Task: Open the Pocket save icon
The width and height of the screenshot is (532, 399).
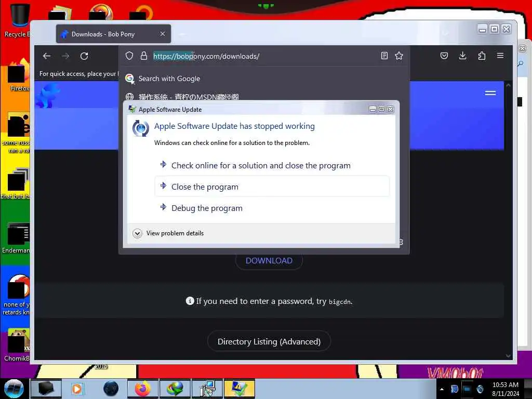Action: point(444,56)
